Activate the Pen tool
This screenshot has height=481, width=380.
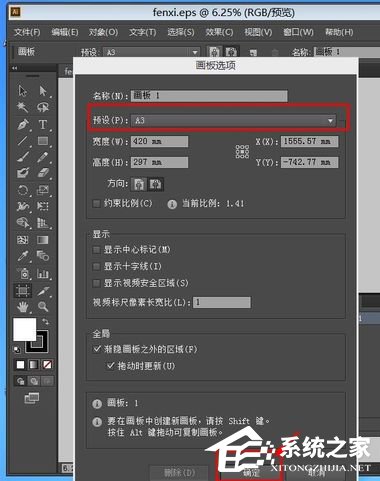pos(22,124)
